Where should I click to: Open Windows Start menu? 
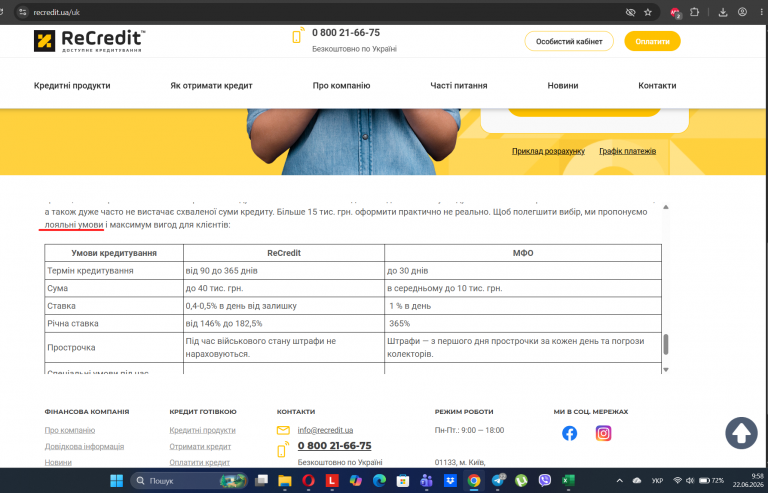coord(117,481)
